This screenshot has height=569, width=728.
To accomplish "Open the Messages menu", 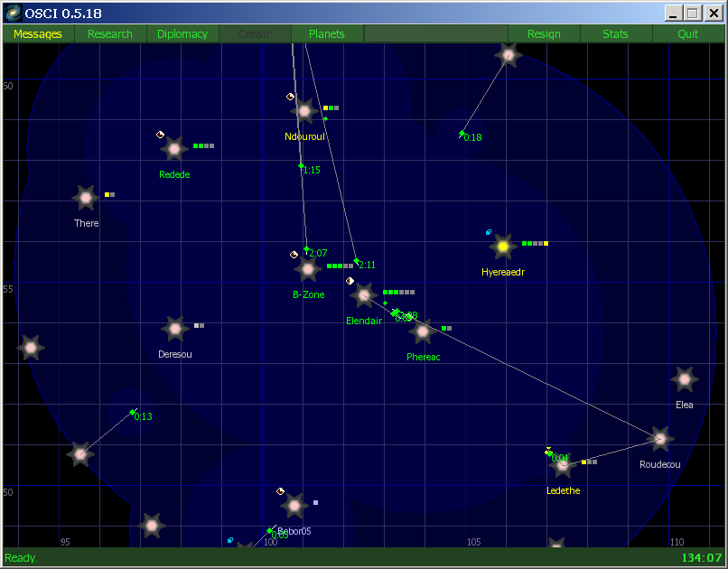I will click(38, 34).
